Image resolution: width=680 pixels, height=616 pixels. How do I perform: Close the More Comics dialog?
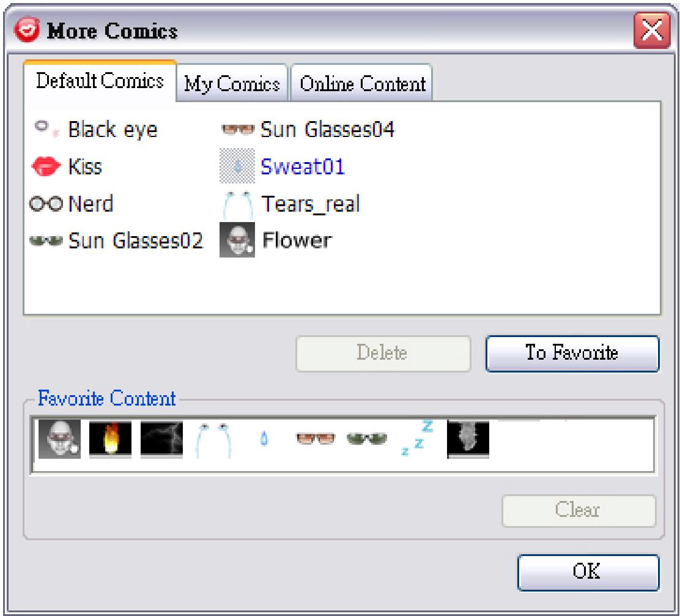(x=652, y=31)
